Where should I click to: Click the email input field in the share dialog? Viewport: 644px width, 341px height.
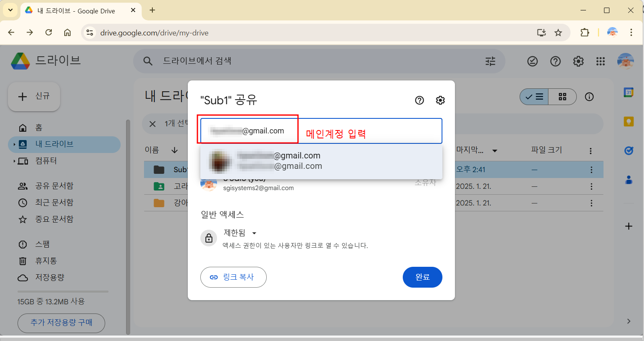[x=248, y=130]
